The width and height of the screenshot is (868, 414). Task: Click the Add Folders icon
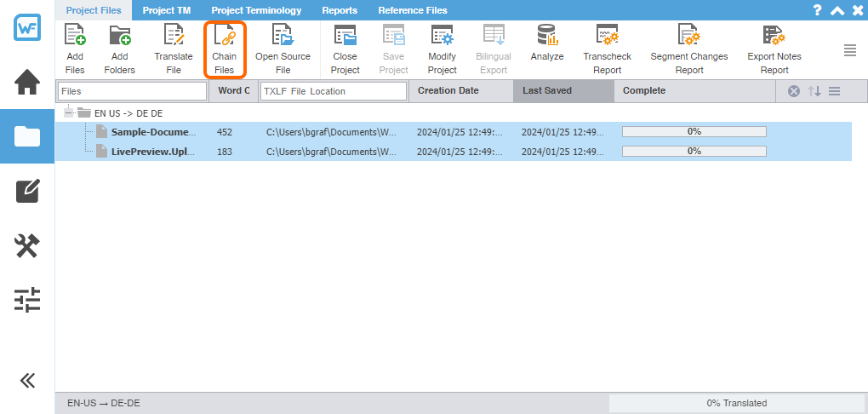[119, 37]
